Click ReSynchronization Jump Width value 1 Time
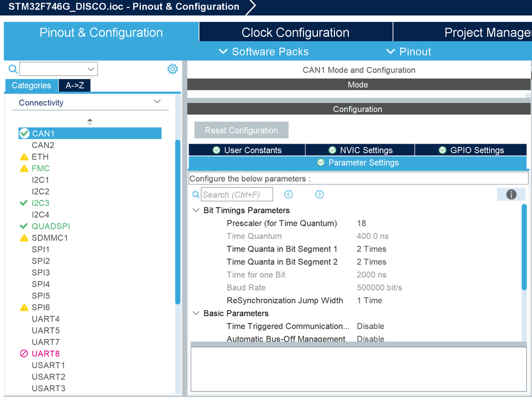The width and height of the screenshot is (532, 398). [370, 301]
